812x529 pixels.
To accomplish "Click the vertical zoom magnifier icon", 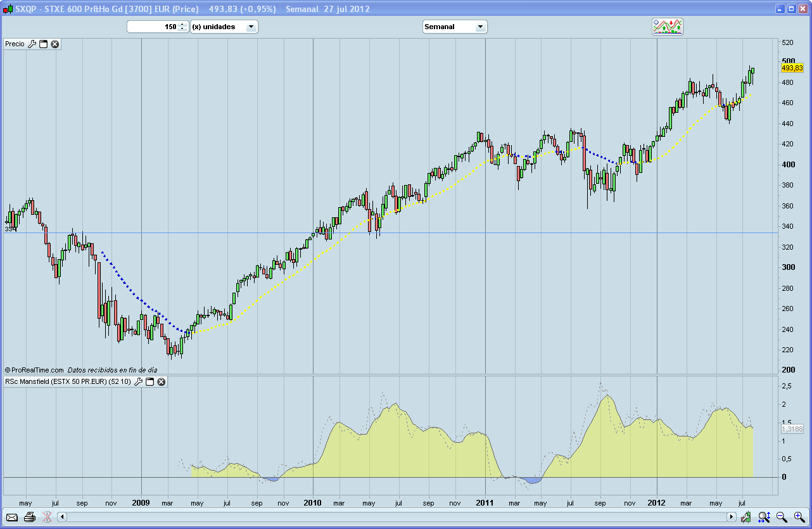I will (764, 517).
